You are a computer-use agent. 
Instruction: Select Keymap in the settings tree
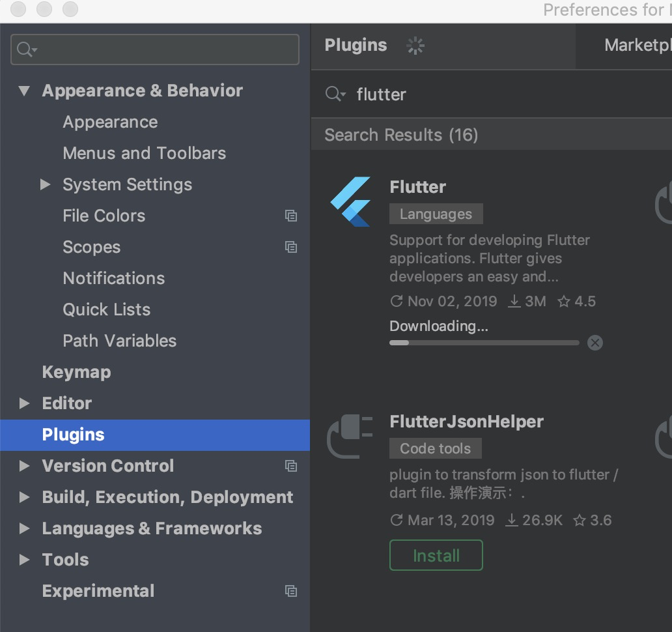[x=76, y=372]
